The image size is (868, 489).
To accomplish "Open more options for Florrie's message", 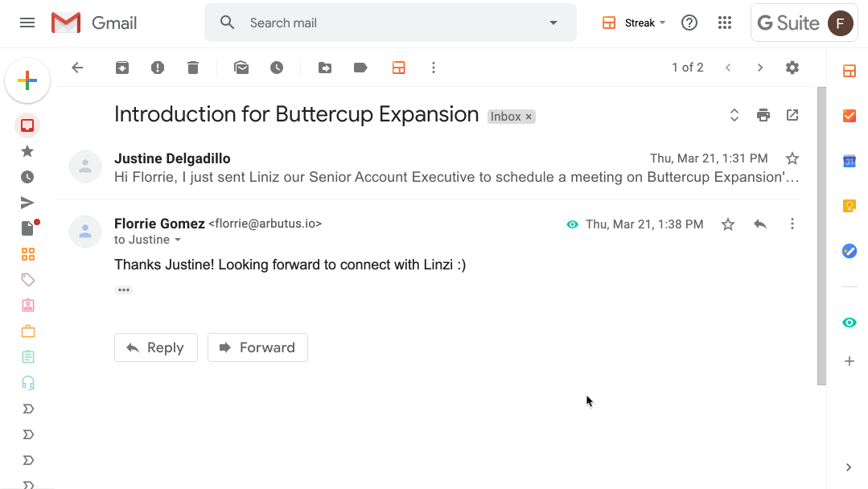I will coord(792,224).
